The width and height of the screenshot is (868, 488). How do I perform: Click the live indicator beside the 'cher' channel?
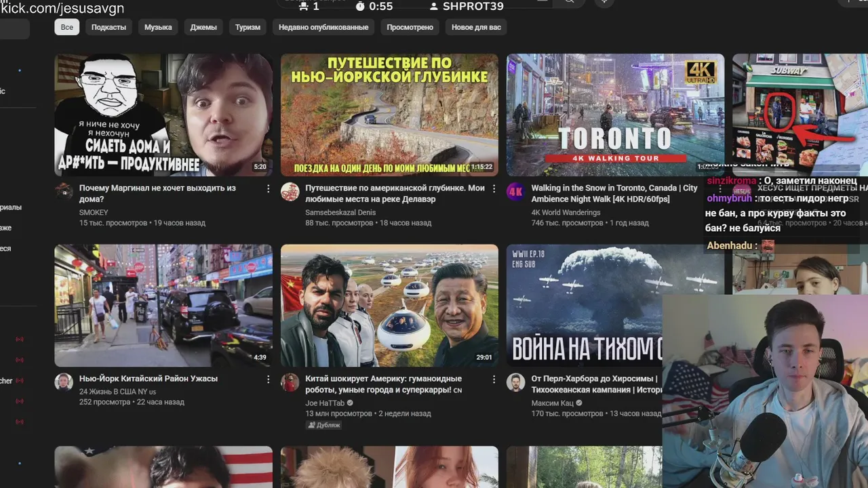click(x=19, y=381)
